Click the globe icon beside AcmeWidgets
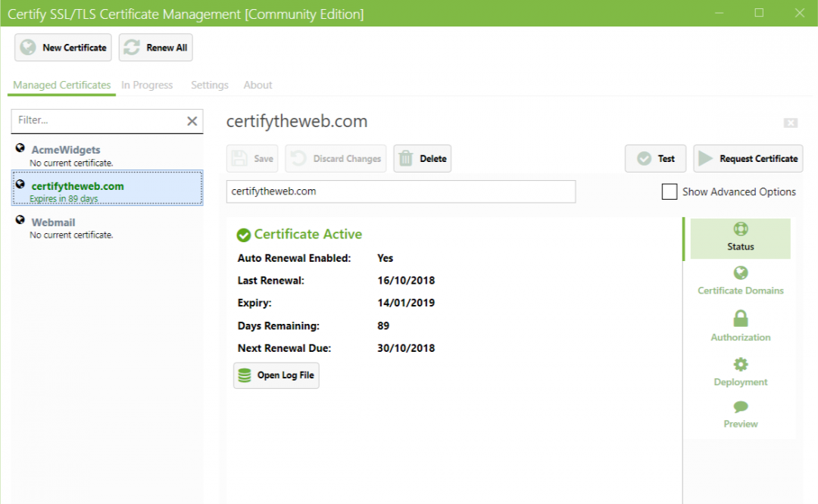The height and width of the screenshot is (504, 818). [20, 148]
